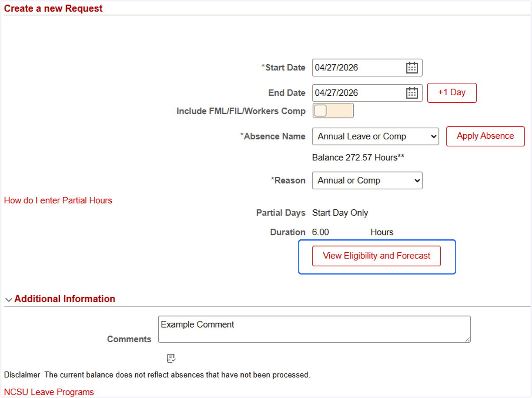Open the Reason dropdown
This screenshot has height=398, width=532.
coord(367,180)
